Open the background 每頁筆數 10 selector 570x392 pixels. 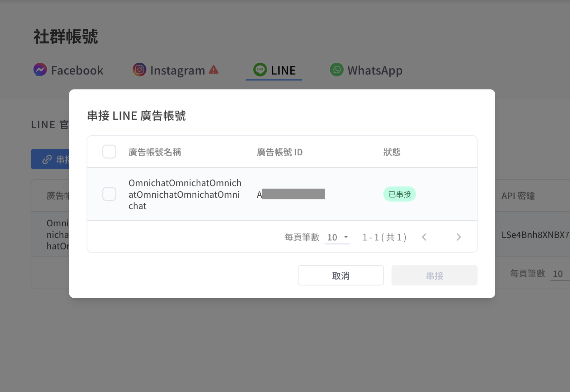(560, 274)
